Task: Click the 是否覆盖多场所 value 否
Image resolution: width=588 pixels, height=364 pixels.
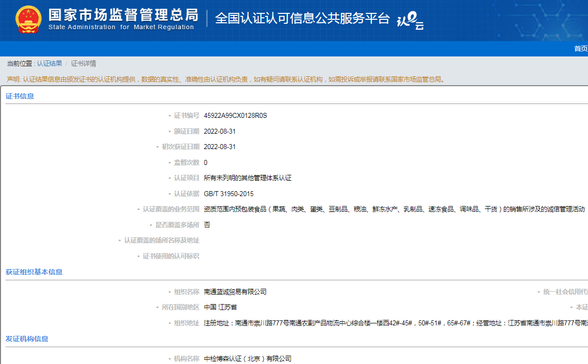Action: 207,225
